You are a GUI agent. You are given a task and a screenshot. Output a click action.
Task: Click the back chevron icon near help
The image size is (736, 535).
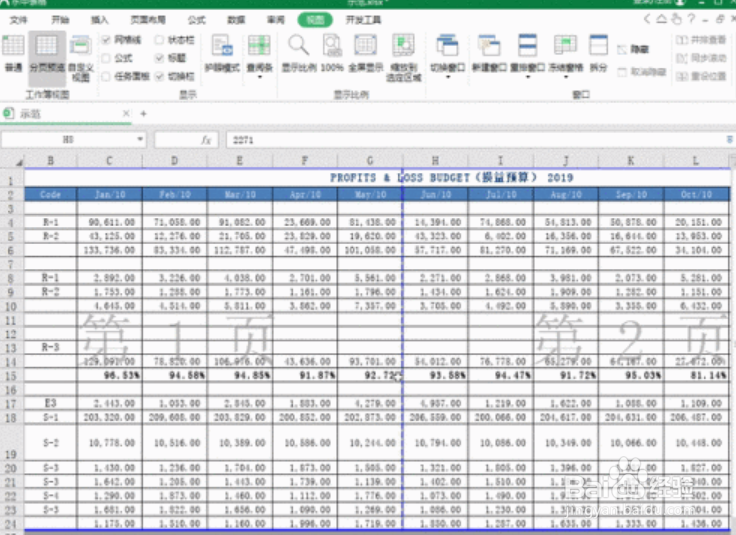click(647, 19)
